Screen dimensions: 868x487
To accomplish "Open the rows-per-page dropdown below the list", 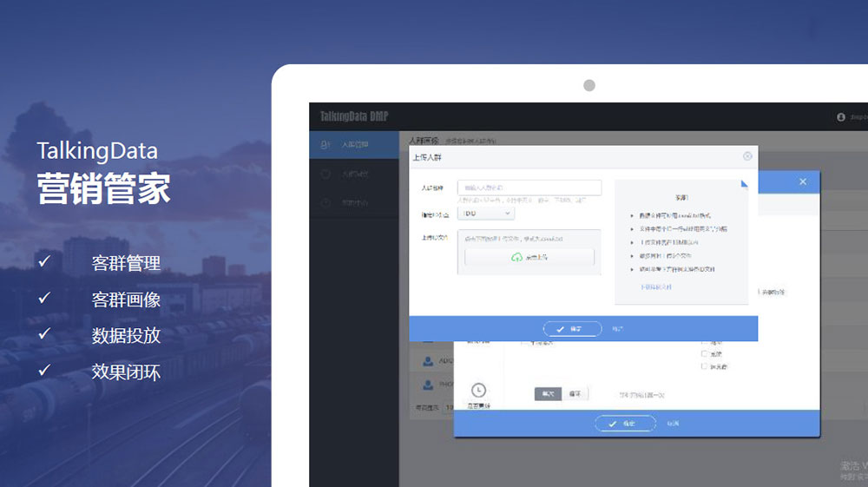I will (449, 407).
